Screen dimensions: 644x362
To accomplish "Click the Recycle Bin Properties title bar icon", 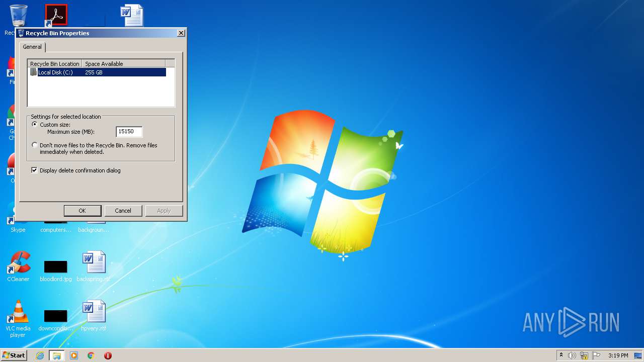I will 21,33.
